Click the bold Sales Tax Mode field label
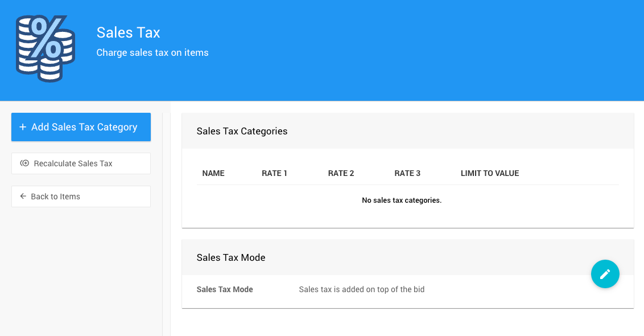 pos(225,289)
